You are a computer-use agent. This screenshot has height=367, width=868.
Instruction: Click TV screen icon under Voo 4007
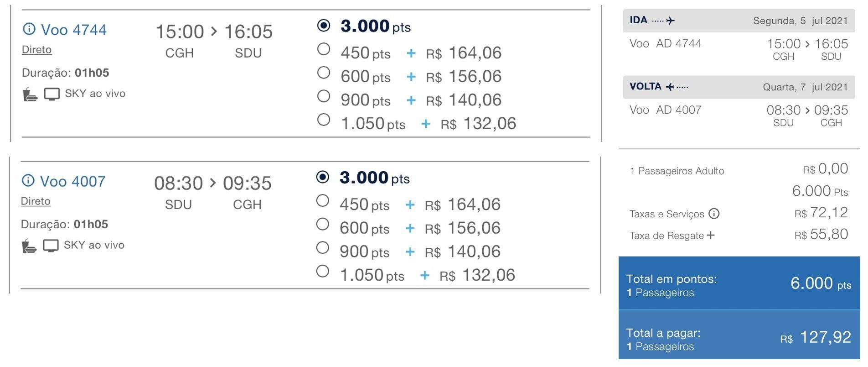[51, 246]
